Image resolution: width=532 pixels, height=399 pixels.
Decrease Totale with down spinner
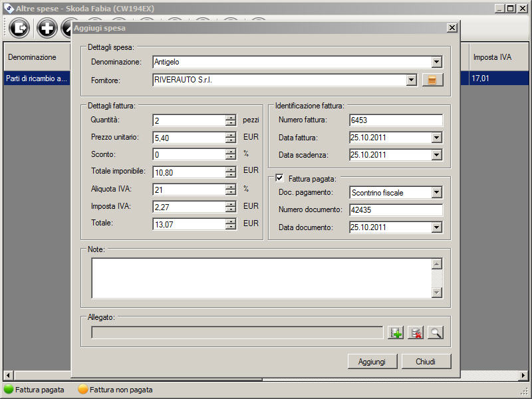pos(231,227)
